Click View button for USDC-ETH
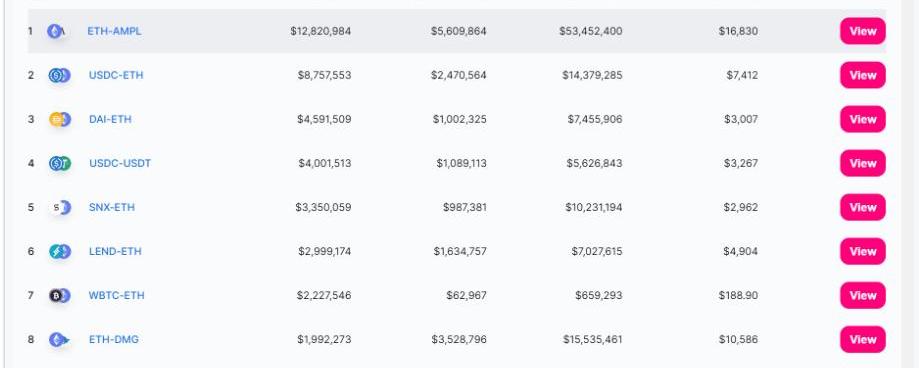919x368 pixels. click(863, 75)
